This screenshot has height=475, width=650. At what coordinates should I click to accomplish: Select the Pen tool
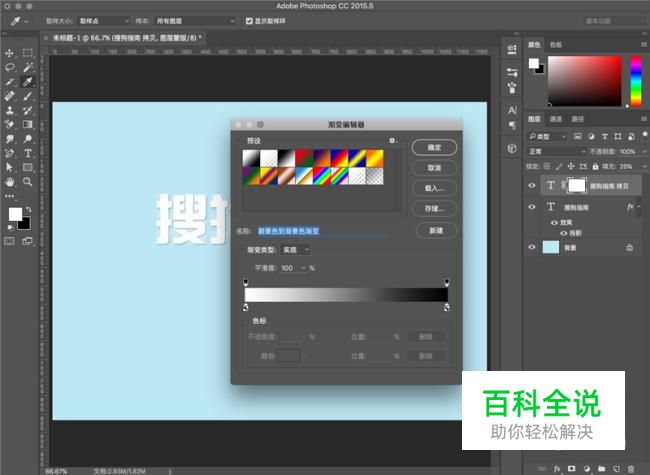click(x=10, y=153)
